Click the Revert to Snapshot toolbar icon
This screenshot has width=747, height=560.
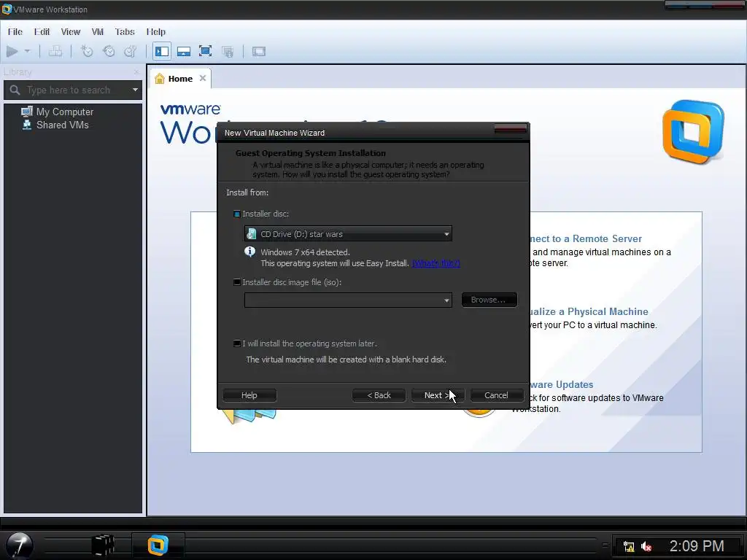(109, 51)
